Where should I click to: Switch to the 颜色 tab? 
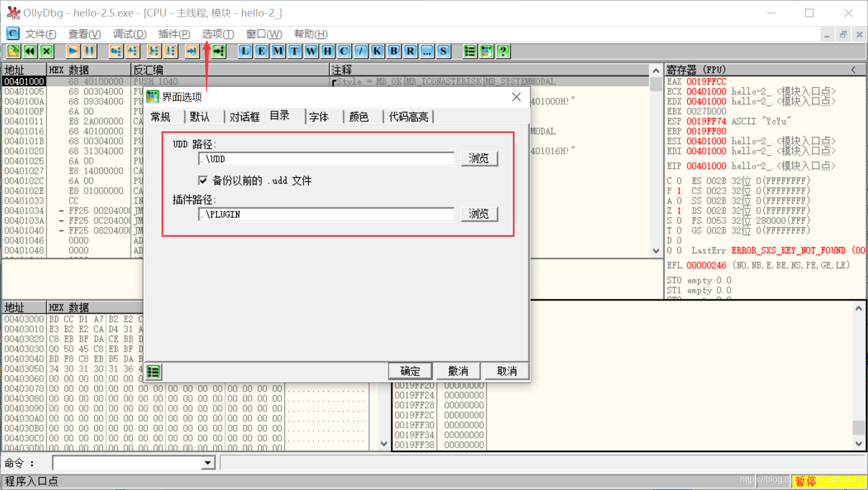(x=359, y=117)
